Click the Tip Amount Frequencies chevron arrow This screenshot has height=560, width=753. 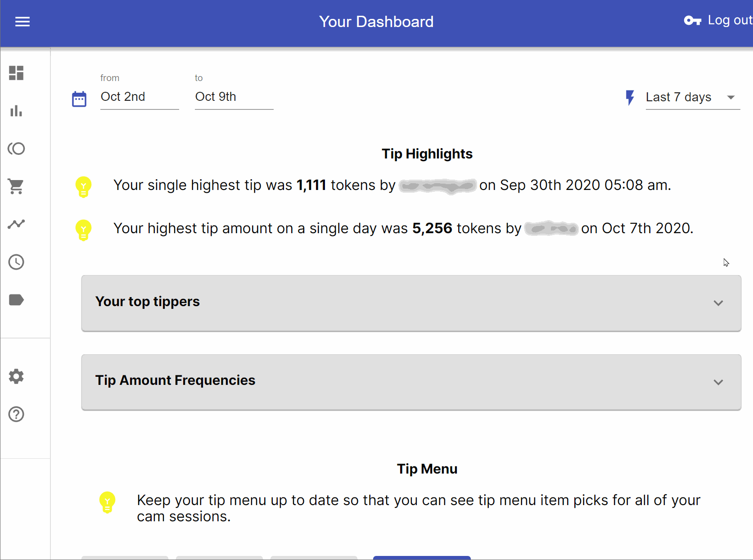click(x=718, y=382)
